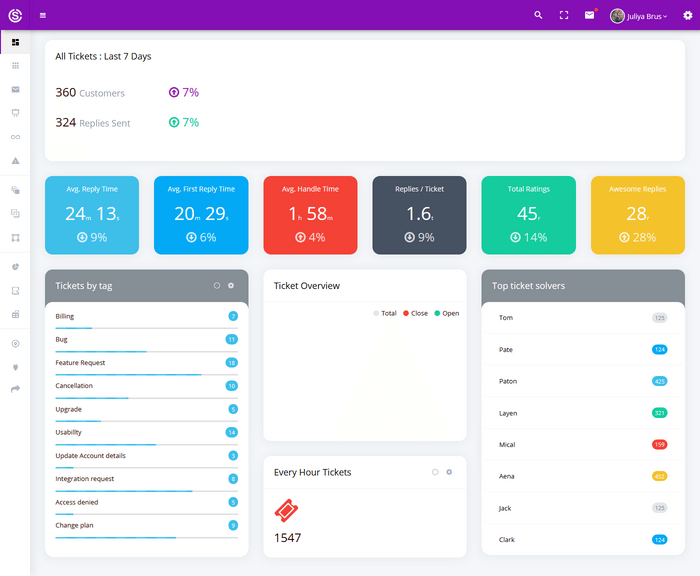This screenshot has width=700, height=576.
Task: Click Pate's blue 124 badge
Action: [660, 350]
